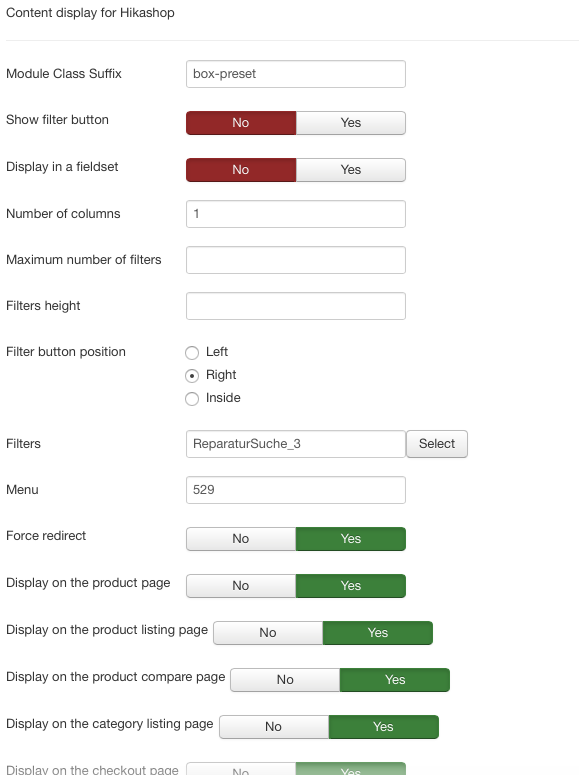Screen dimensions: 579x775
Task: Set Display on the product page No
Action: [x=241, y=586]
